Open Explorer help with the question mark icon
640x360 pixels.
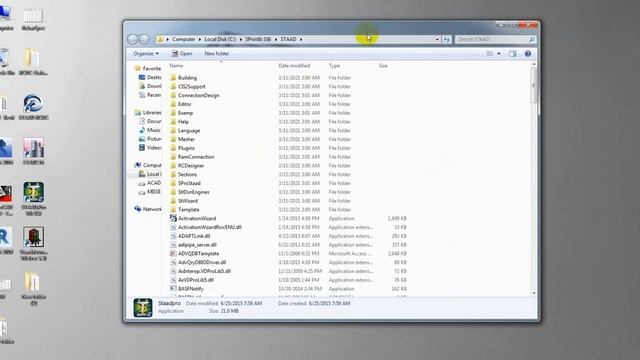(x=528, y=53)
